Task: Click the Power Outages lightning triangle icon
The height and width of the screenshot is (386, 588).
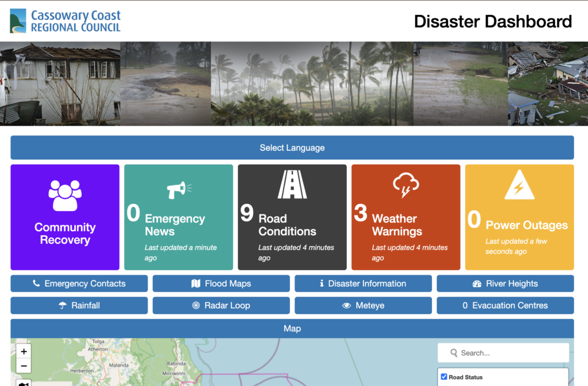Action: pyautogui.click(x=519, y=185)
